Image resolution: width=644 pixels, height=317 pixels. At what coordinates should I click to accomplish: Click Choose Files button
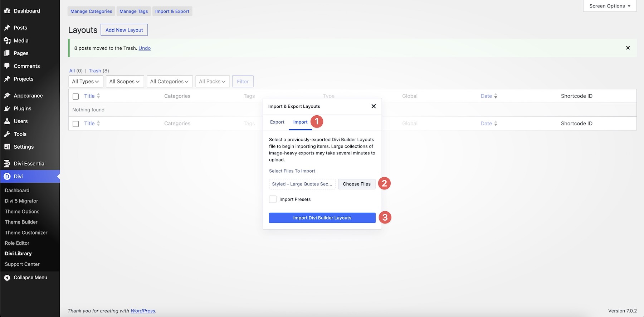tap(357, 184)
